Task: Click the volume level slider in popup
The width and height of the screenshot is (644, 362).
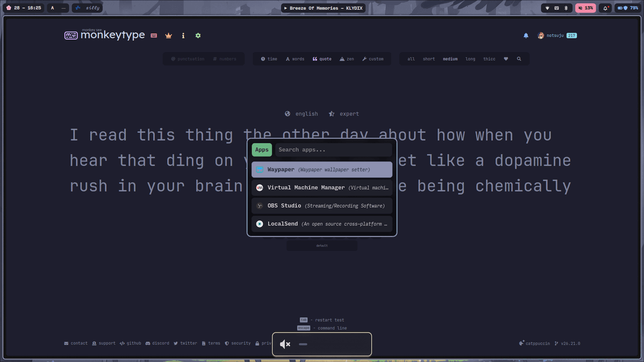Action: point(303,344)
